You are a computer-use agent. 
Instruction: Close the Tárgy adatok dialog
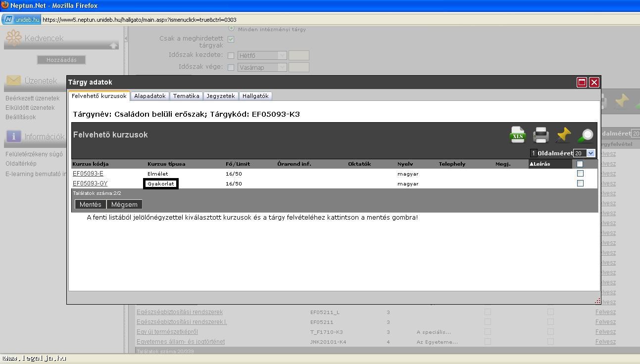594,82
